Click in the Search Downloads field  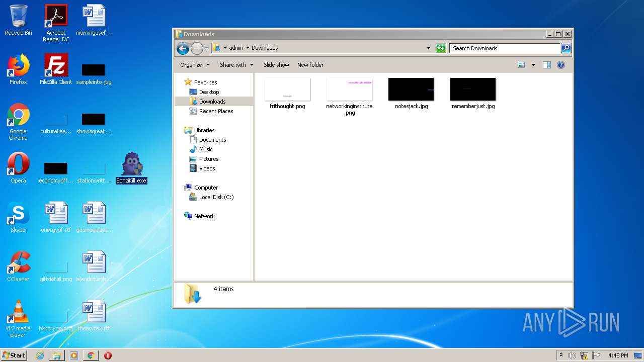pos(505,48)
